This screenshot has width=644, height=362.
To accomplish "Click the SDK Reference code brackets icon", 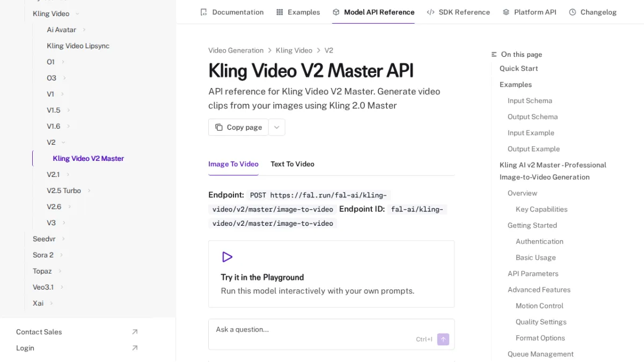I will pos(430,12).
